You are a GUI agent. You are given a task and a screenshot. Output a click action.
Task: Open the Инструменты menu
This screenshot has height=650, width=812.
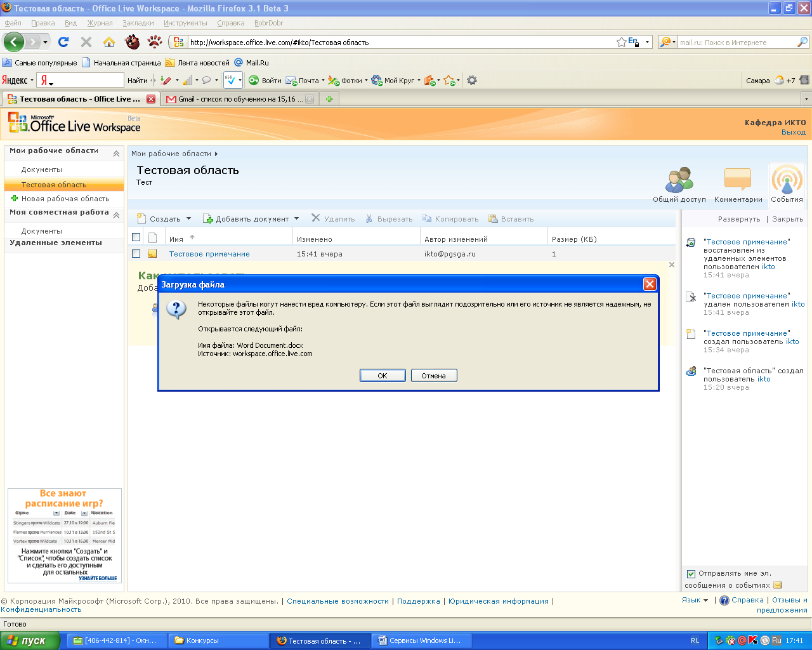[185, 23]
